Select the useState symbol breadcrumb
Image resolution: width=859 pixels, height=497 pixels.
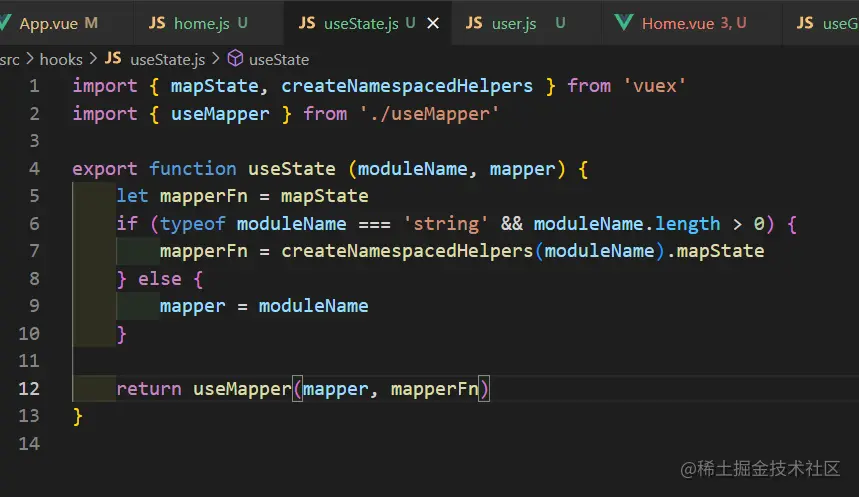coord(279,59)
